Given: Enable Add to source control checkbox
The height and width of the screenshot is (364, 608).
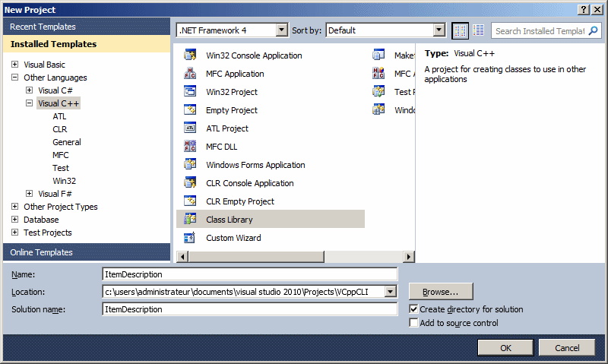Looking at the screenshot, I should 413,322.
